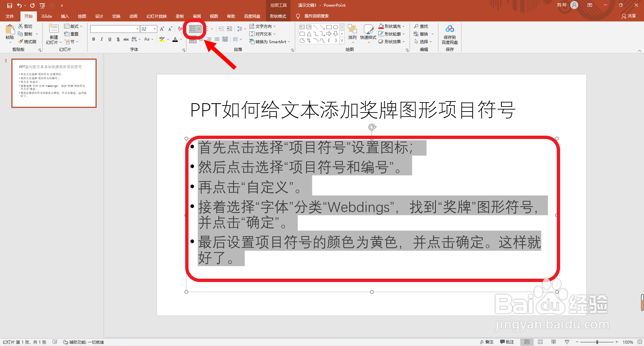Save the presentation via Quick Access floppy icon
644x346 pixels.
(10, 5)
